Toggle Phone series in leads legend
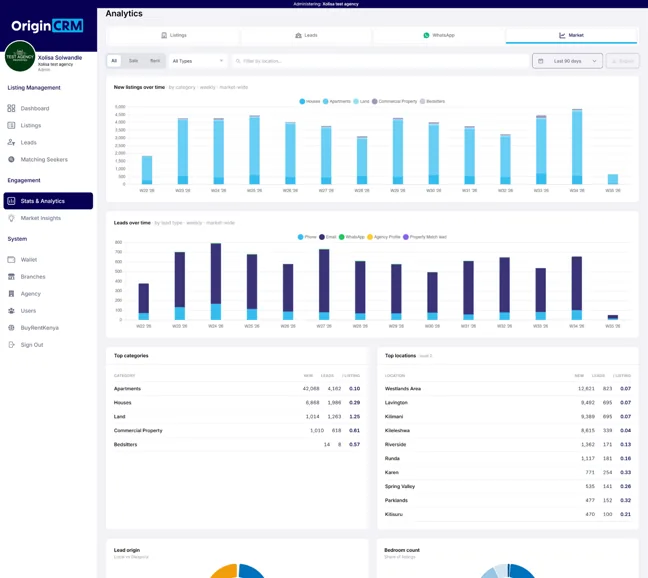The image size is (648, 578). click(x=307, y=237)
